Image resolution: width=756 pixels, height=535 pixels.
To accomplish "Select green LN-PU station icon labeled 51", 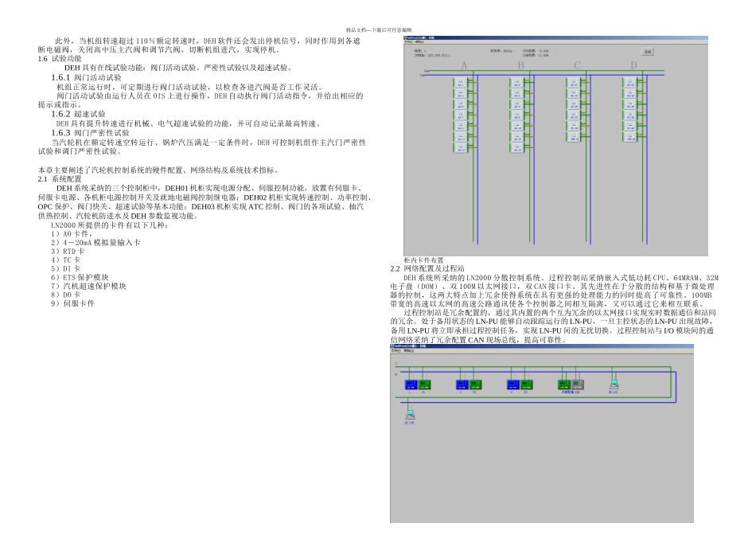I will click(x=424, y=385).
